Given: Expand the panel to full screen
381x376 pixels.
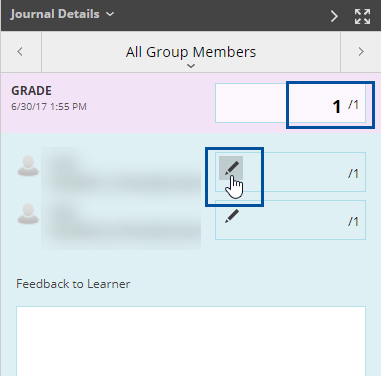Looking at the screenshot, I should click(362, 16).
